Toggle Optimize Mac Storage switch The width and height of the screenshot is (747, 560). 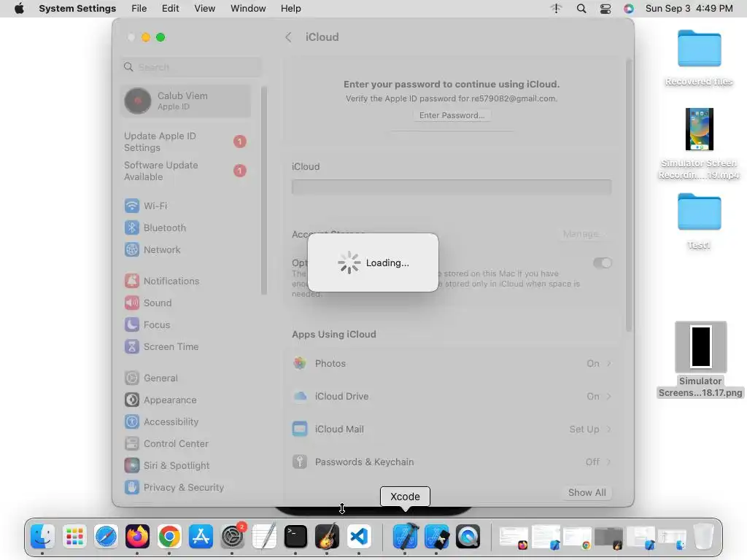point(602,262)
